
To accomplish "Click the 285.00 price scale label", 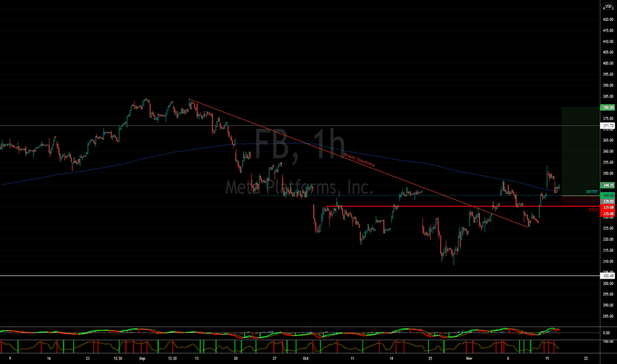I will click(608, 316).
